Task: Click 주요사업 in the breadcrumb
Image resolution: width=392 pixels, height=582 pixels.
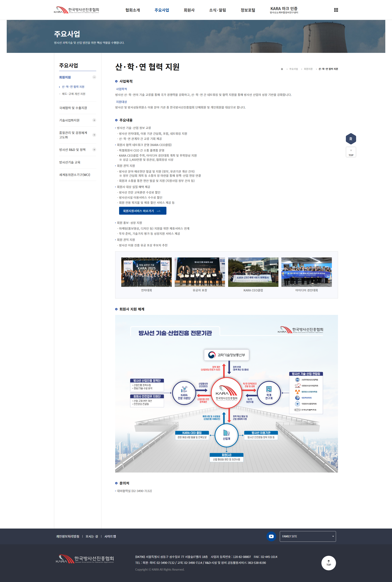Action: tap(293, 69)
